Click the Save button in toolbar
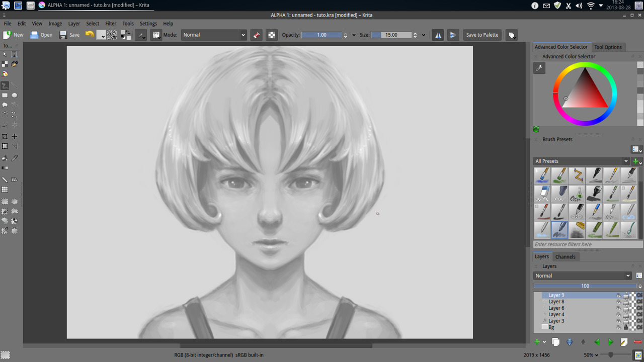 [70, 35]
